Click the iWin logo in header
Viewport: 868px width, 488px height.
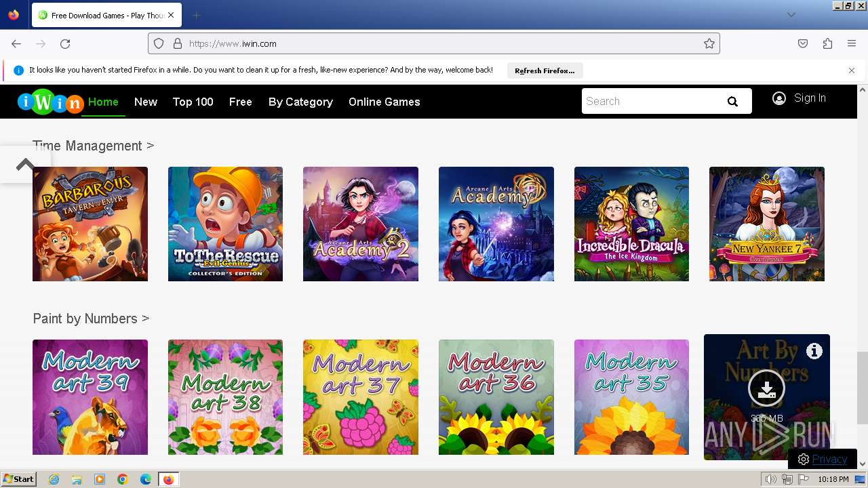pos(51,102)
